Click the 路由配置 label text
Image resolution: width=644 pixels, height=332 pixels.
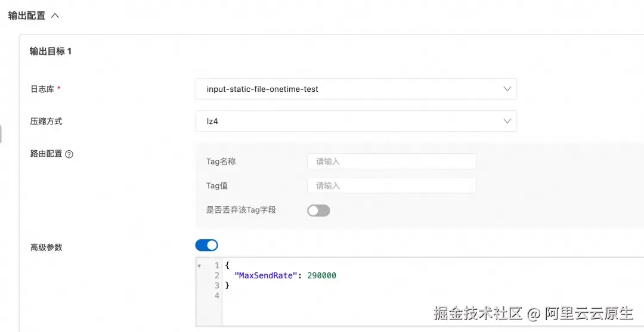pos(46,154)
